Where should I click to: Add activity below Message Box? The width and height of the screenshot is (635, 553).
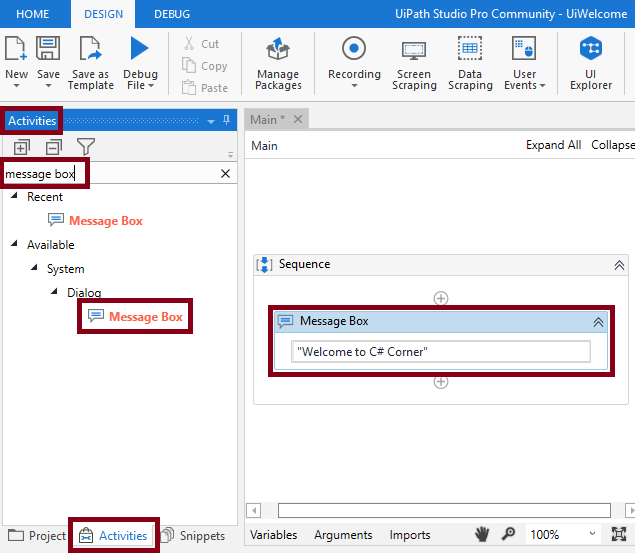point(441,382)
